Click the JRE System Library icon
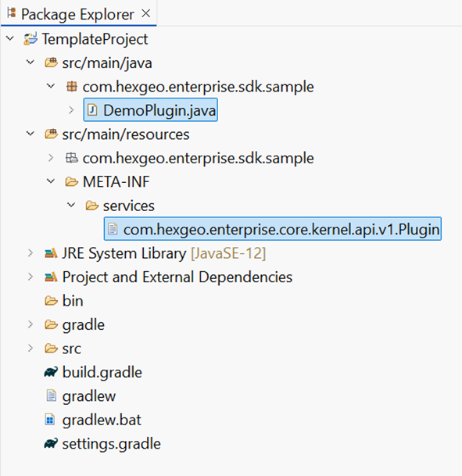Viewport: 462px width, 476px height. 51,253
